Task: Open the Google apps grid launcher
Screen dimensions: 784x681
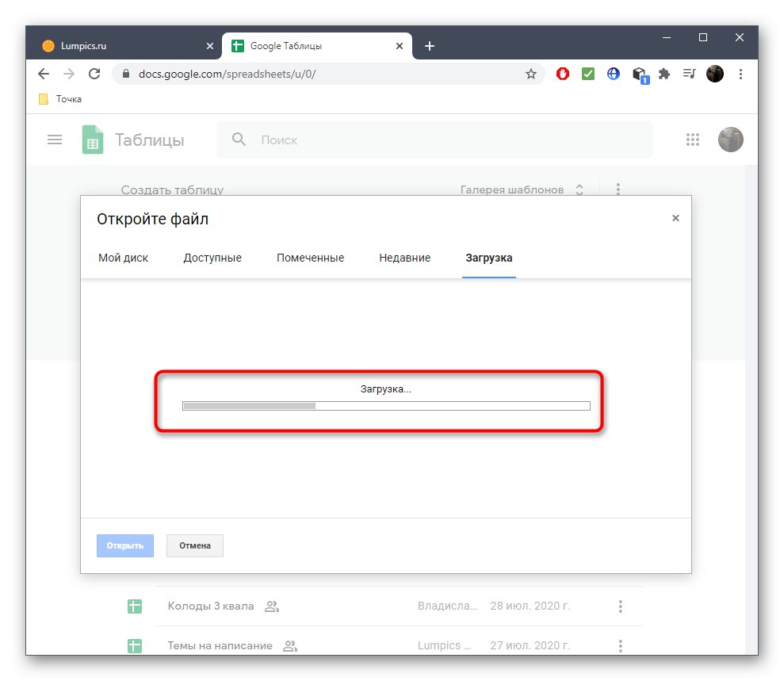Action: tap(693, 140)
